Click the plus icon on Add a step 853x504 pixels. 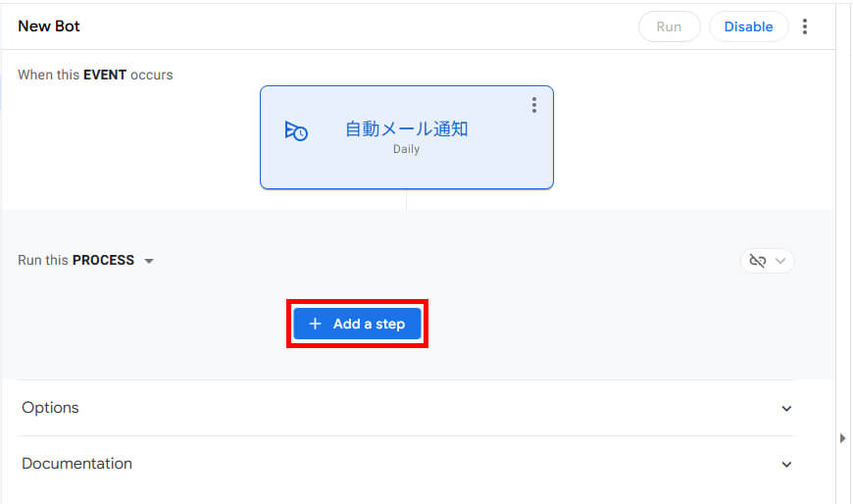coord(315,325)
